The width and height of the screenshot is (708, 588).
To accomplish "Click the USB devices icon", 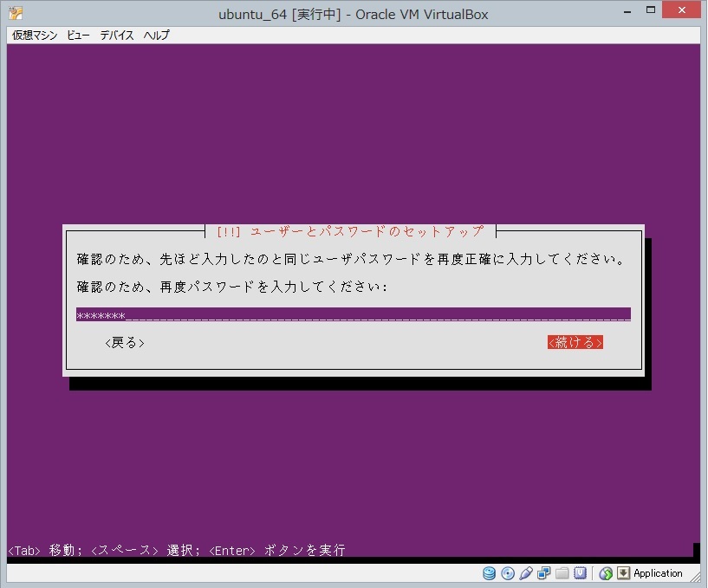I will pos(525,573).
